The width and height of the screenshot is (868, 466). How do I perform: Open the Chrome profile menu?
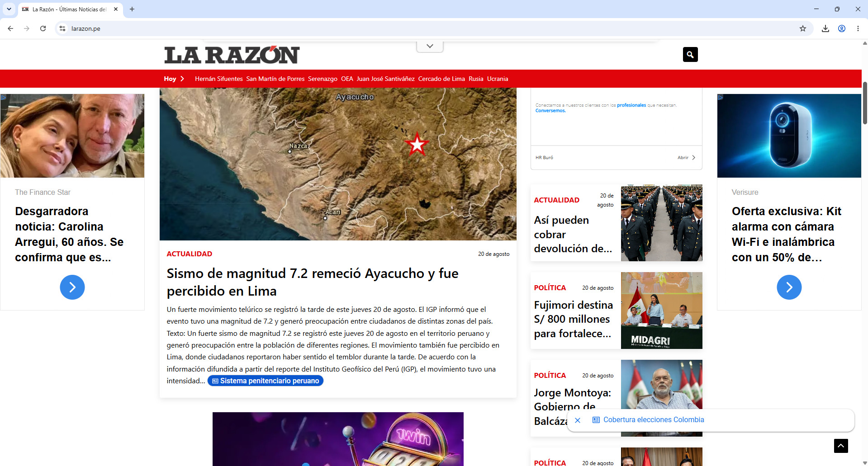point(842,28)
